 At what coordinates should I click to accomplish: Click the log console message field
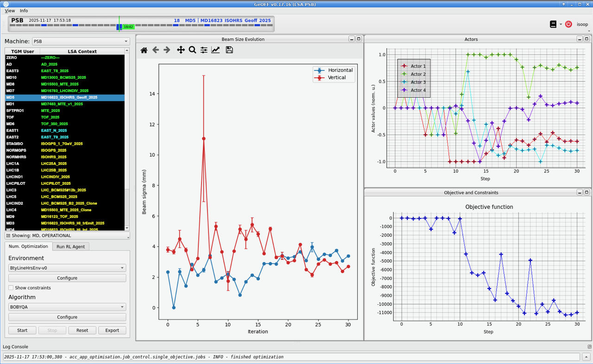(291, 357)
